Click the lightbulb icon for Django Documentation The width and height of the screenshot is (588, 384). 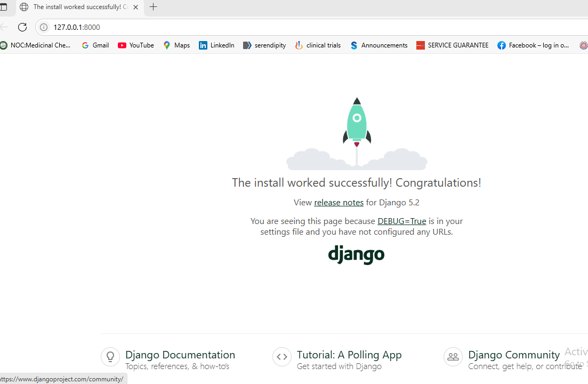pos(110,357)
